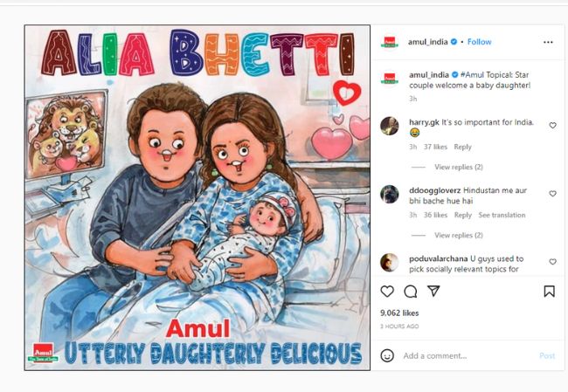Follow the amul_india account
Image resolution: width=568 pixels, height=392 pixels.
[x=479, y=42]
